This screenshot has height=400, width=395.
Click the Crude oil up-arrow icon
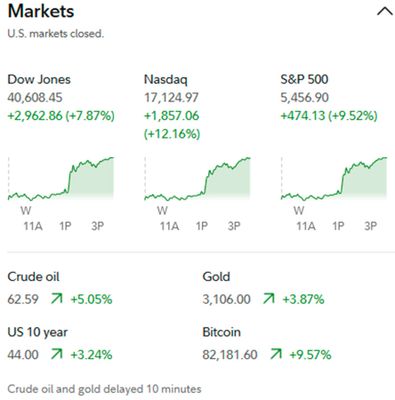pyautogui.click(x=56, y=299)
